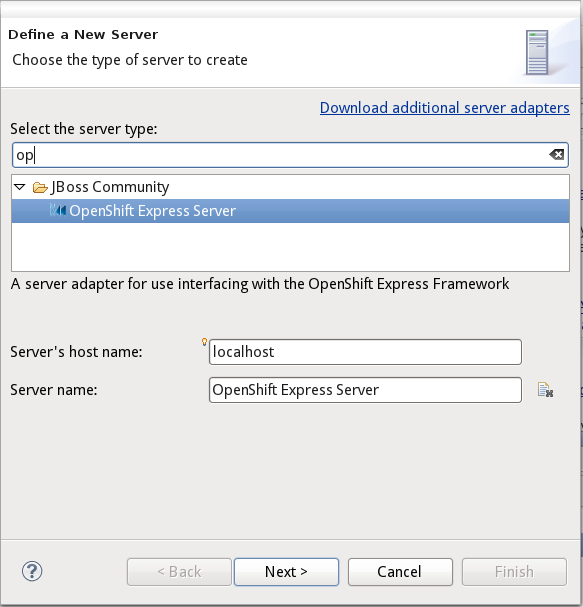Click the disabled Back button
Screen dimensions: 583x607
tap(179, 572)
